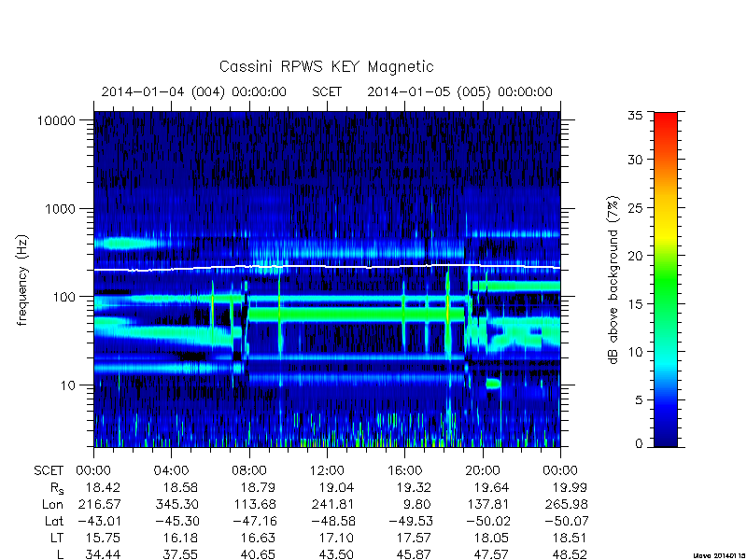Click the 10 frequency tick label
The image size is (747, 560).
tap(68, 385)
